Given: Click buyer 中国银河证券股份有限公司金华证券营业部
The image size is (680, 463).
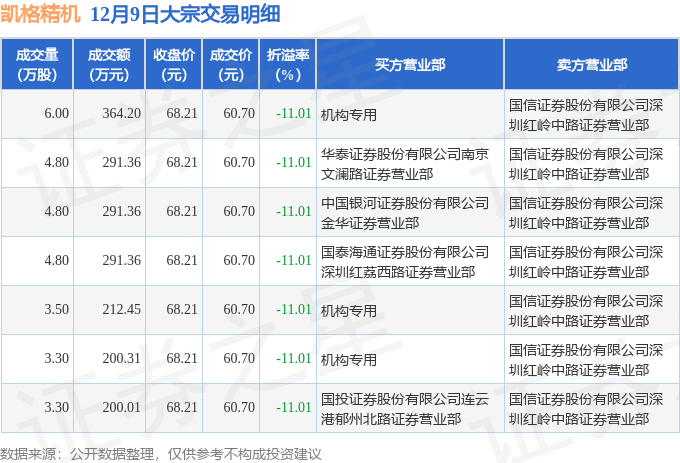Looking at the screenshot, I should tap(405, 212).
